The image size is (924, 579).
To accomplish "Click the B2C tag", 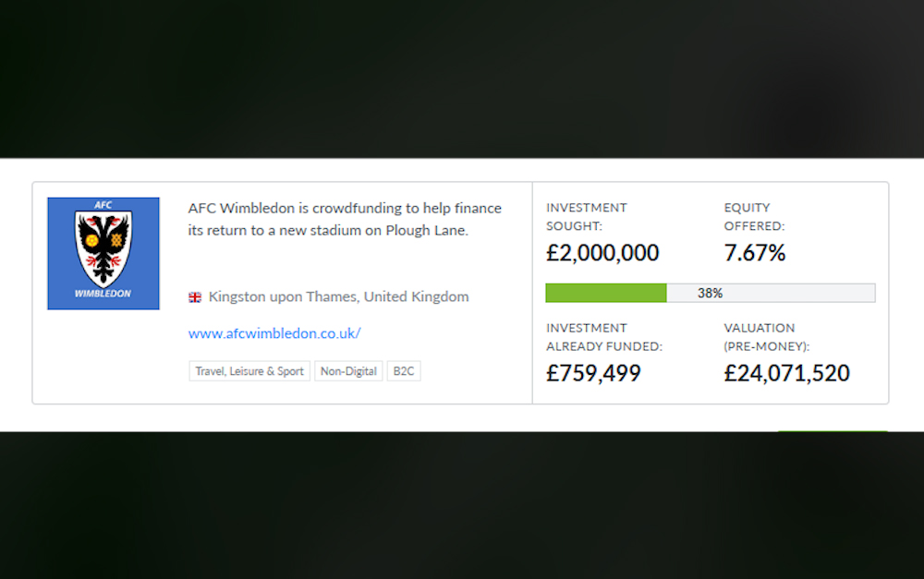I will (404, 371).
